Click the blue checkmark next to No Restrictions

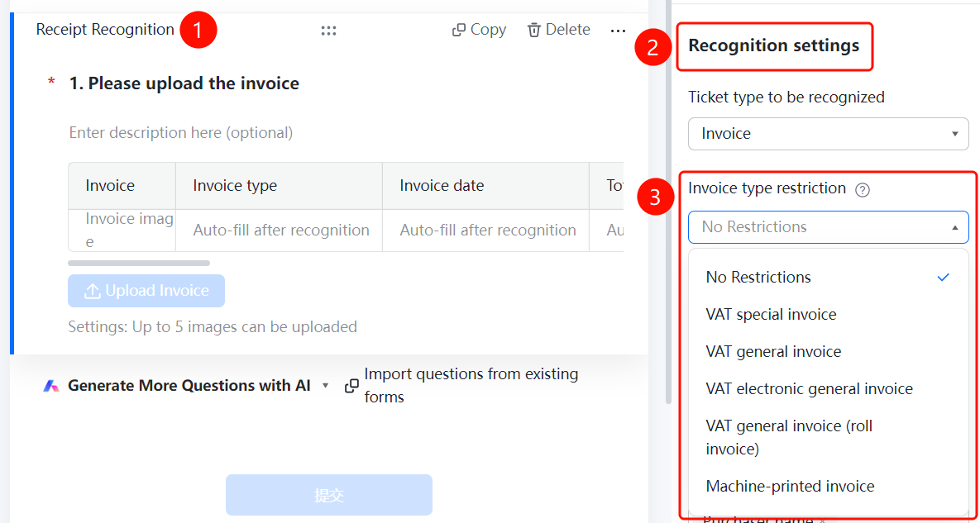click(x=944, y=278)
